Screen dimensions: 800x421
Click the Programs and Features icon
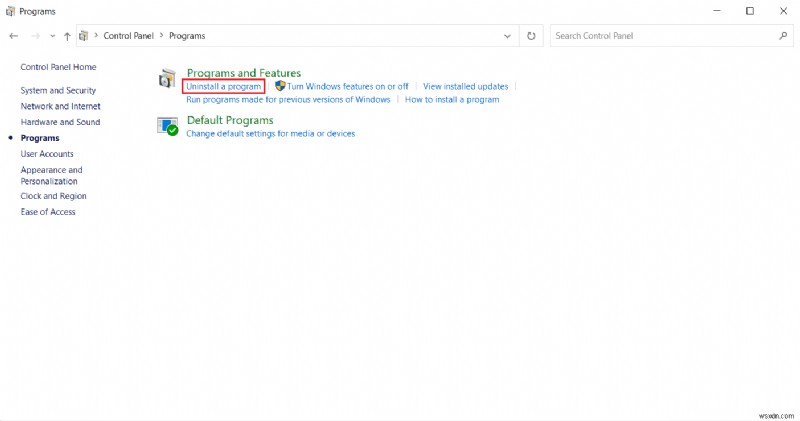coord(167,79)
